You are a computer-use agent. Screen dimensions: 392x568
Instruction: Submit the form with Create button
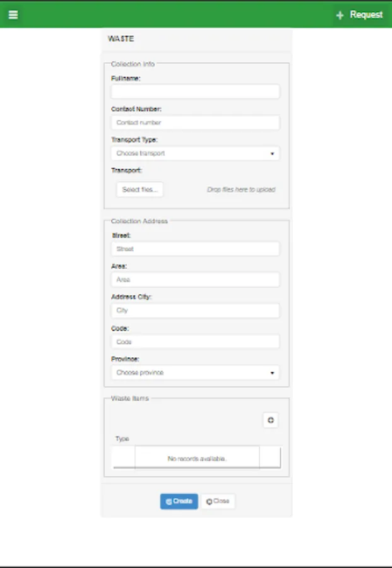click(179, 501)
